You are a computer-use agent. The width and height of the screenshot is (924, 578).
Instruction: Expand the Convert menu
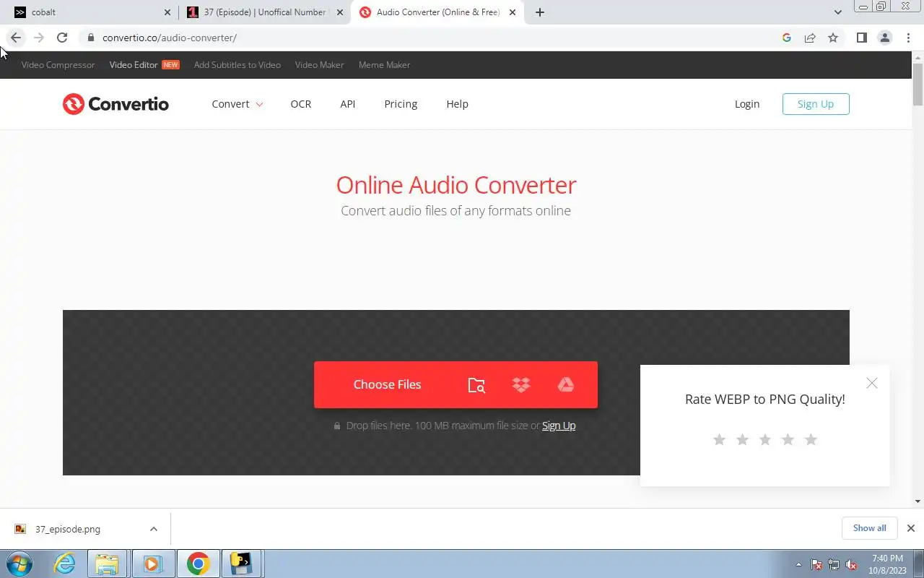(237, 104)
